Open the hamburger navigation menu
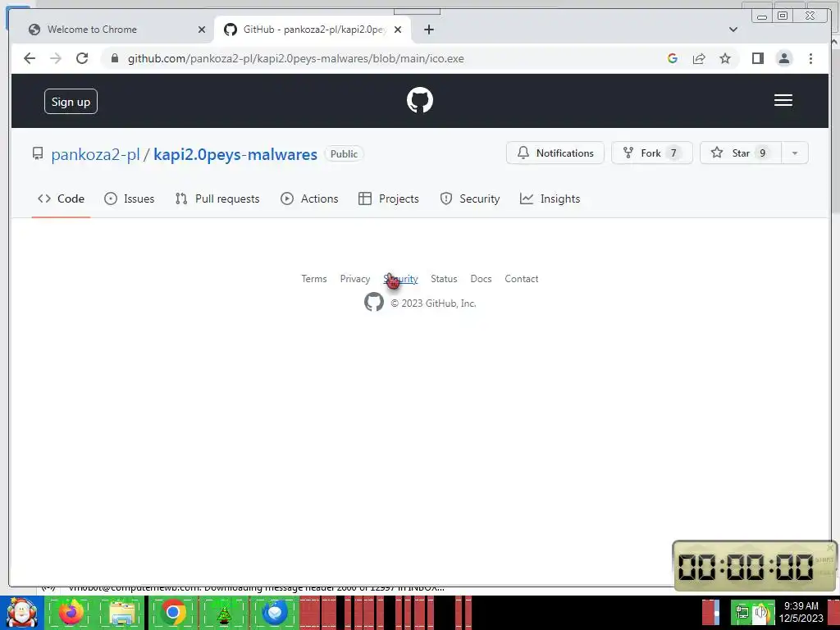The height and width of the screenshot is (630, 840). [783, 100]
